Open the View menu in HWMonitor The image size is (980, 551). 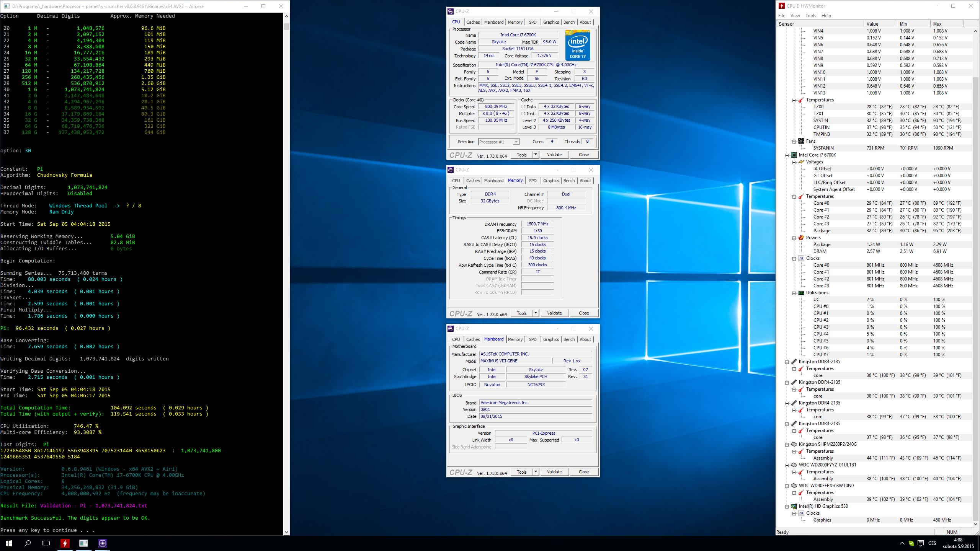(x=795, y=16)
